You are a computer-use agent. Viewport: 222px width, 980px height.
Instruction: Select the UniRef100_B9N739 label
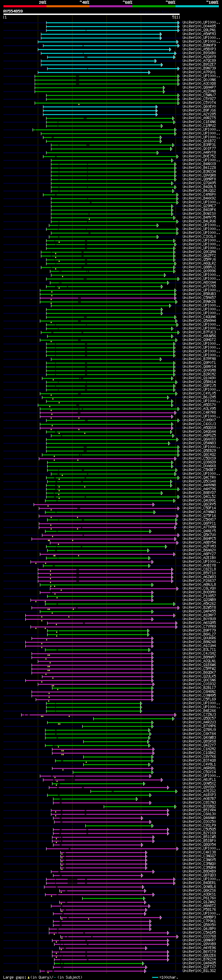[x=199, y=68]
